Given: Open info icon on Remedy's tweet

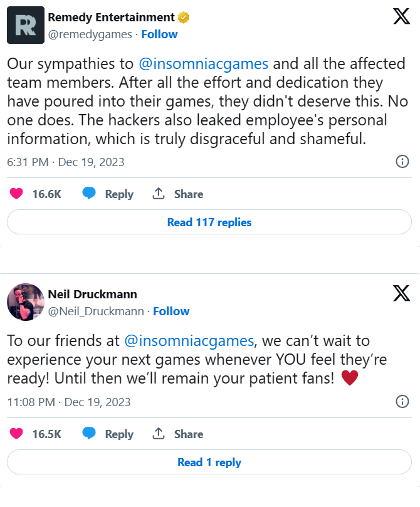Looking at the screenshot, I should 402,162.
